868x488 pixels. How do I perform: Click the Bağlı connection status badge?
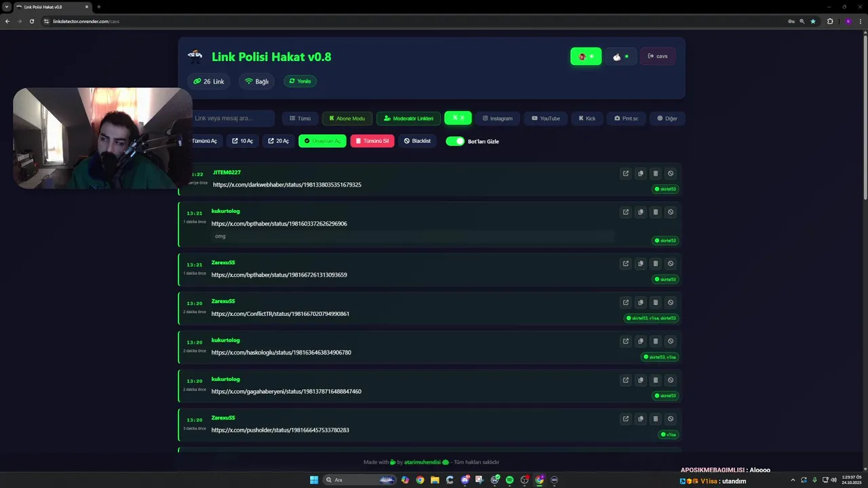256,81
